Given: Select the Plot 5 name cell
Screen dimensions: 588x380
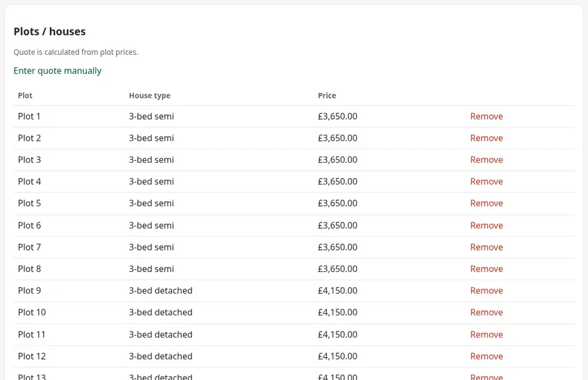Looking at the screenshot, I should point(29,203).
